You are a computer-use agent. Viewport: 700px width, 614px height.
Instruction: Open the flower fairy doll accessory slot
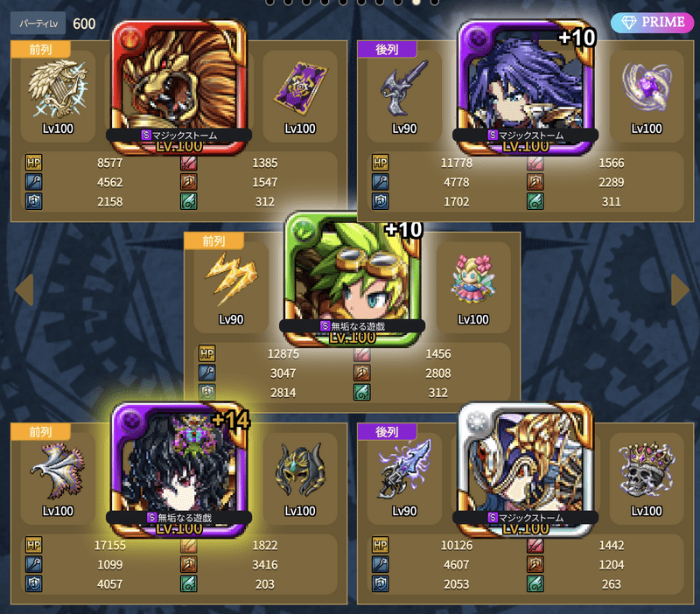[473, 287]
